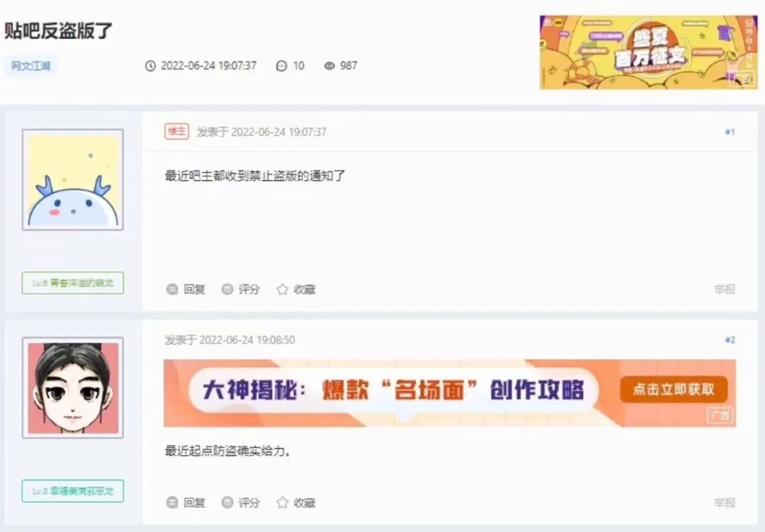Open the cartoon girl avatar profile
Screen dimensions: 765x532
(73, 387)
